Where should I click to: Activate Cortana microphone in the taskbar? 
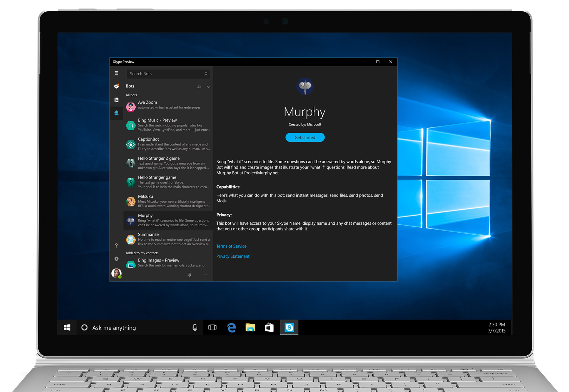194,328
